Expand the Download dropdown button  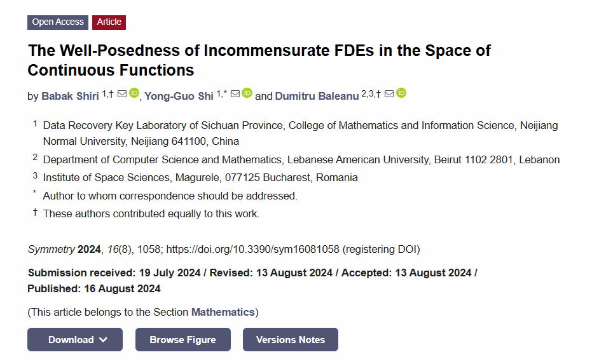75,340
